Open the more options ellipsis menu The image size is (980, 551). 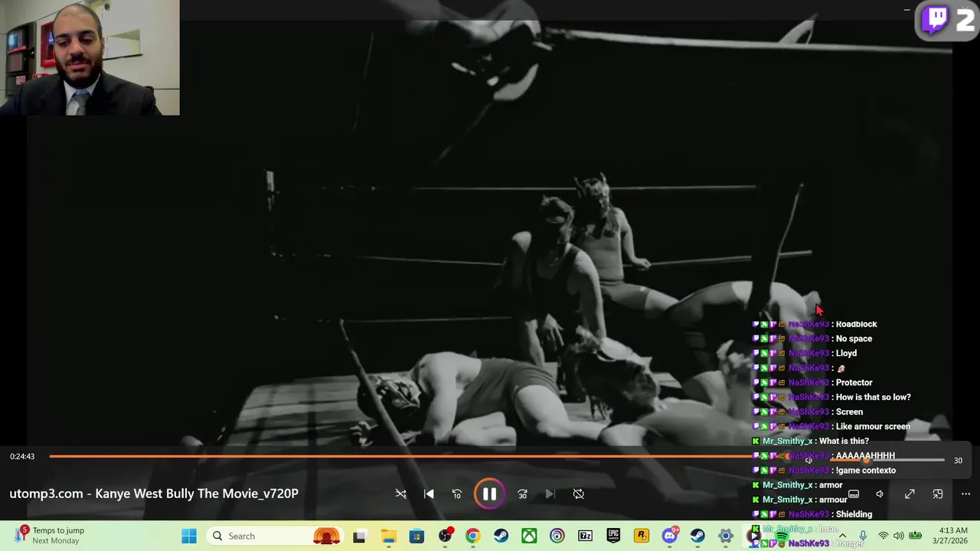[965, 494]
